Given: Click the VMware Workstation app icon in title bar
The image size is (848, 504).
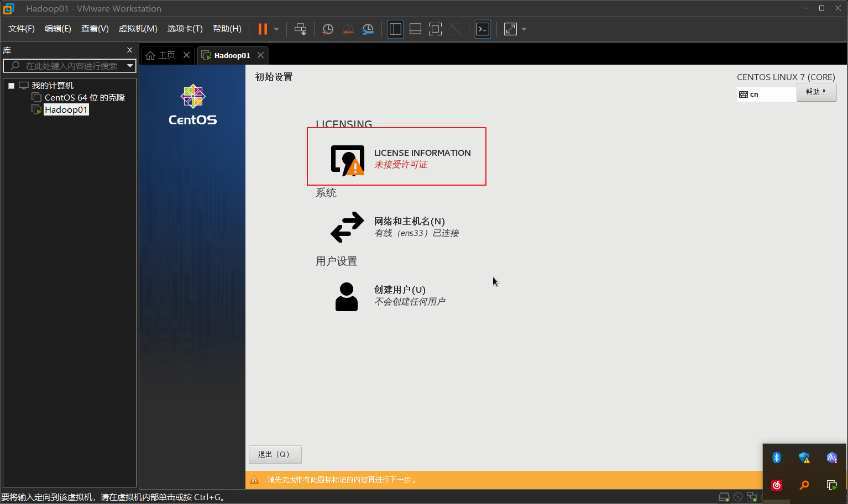Looking at the screenshot, I should click(x=9, y=8).
